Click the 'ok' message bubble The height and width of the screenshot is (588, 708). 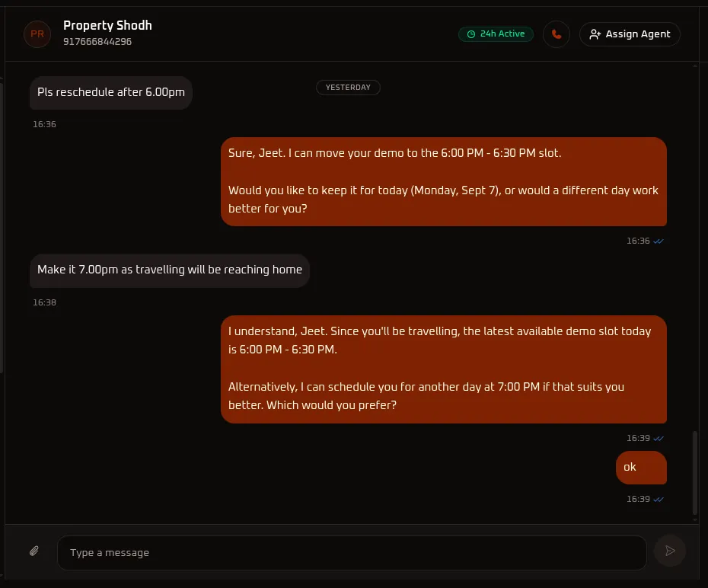(641, 468)
